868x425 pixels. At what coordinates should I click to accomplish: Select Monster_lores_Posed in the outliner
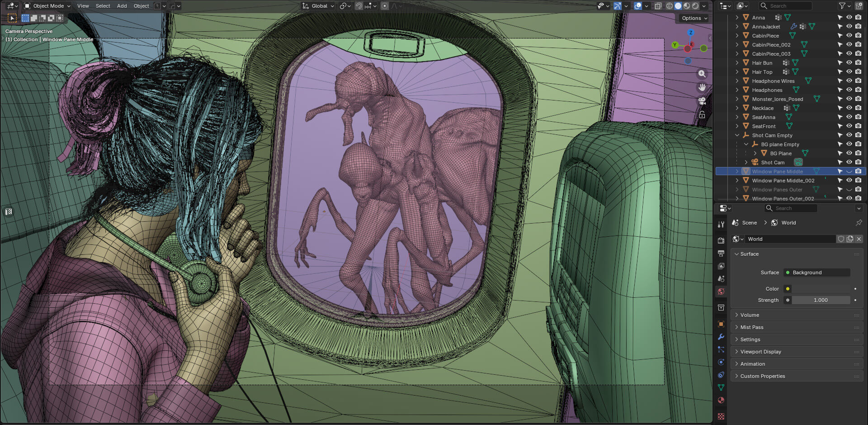(777, 99)
